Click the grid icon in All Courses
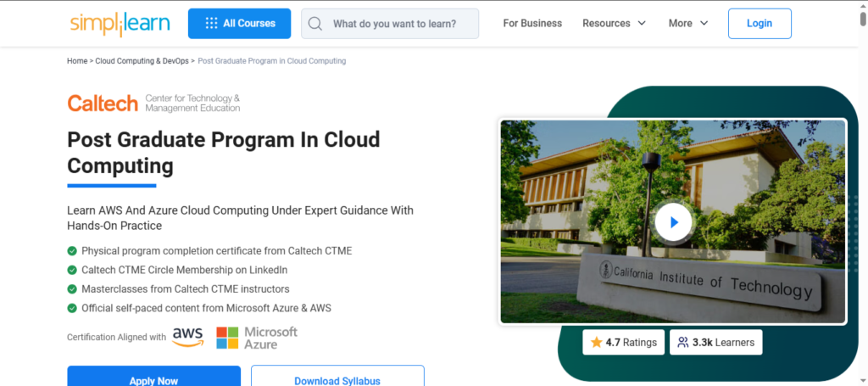The height and width of the screenshot is (386, 868). click(x=211, y=23)
